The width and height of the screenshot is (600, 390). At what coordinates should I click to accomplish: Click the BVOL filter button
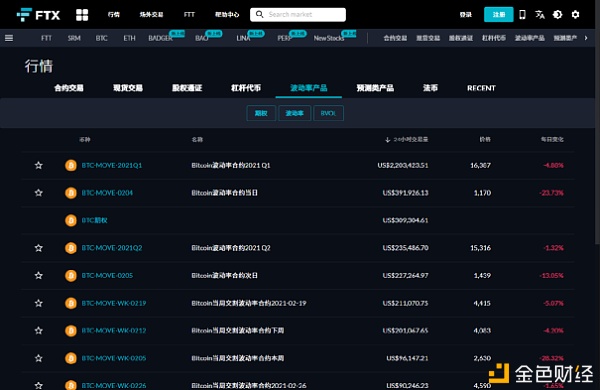coord(328,113)
